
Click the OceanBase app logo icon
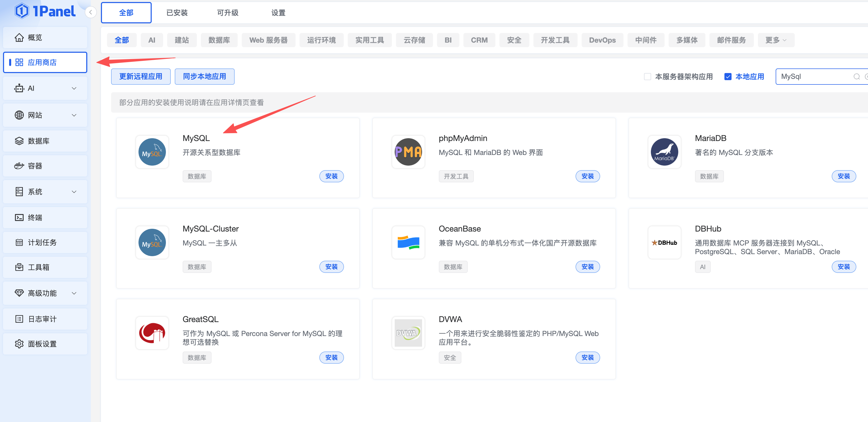click(x=408, y=242)
